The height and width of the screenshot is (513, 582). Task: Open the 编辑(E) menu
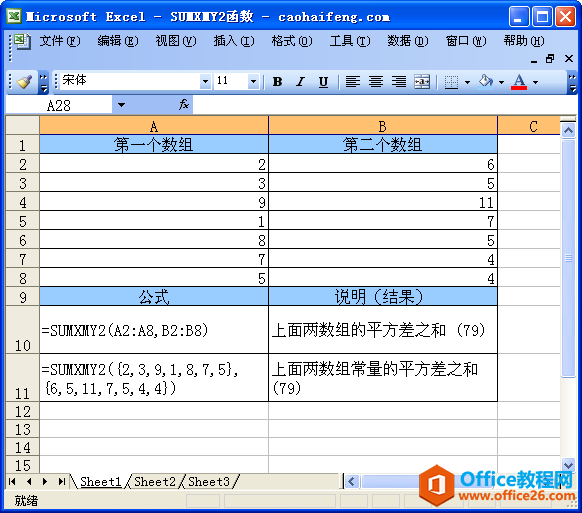point(118,40)
